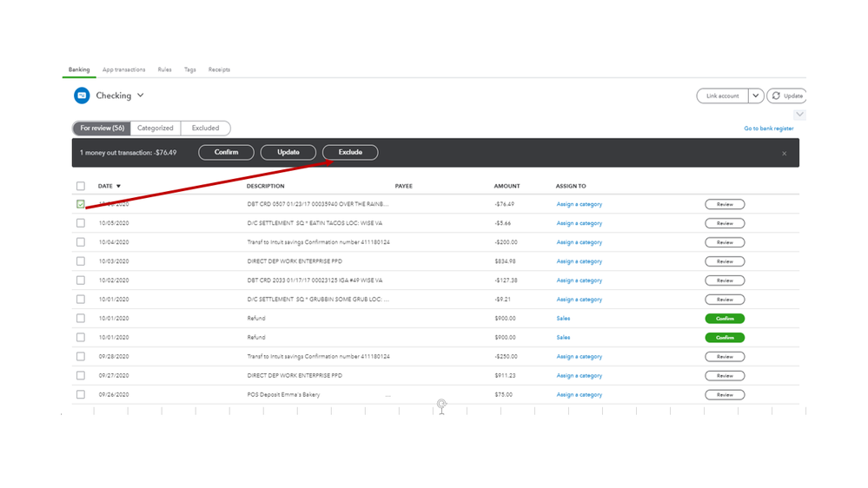Click the AMOUNT column header
Screen dimensions: 868x488
coord(507,187)
